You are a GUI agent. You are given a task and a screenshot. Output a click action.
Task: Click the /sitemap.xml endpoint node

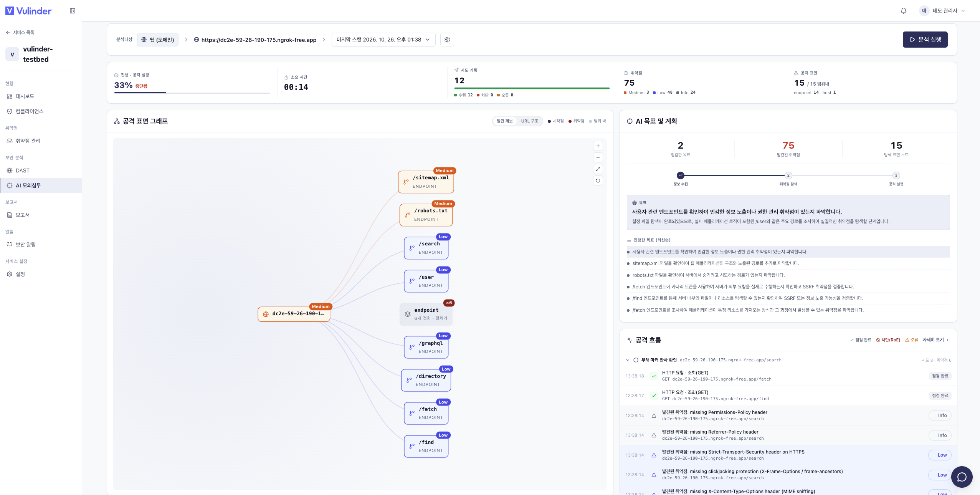point(426,182)
